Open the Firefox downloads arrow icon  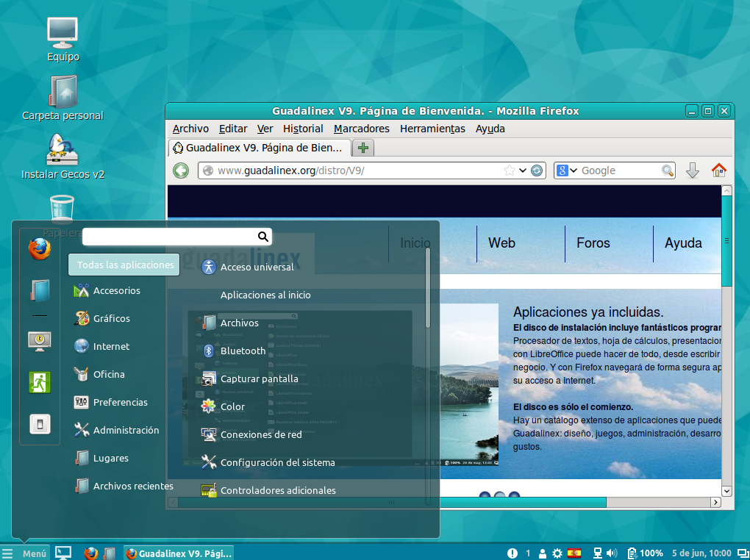(x=692, y=170)
